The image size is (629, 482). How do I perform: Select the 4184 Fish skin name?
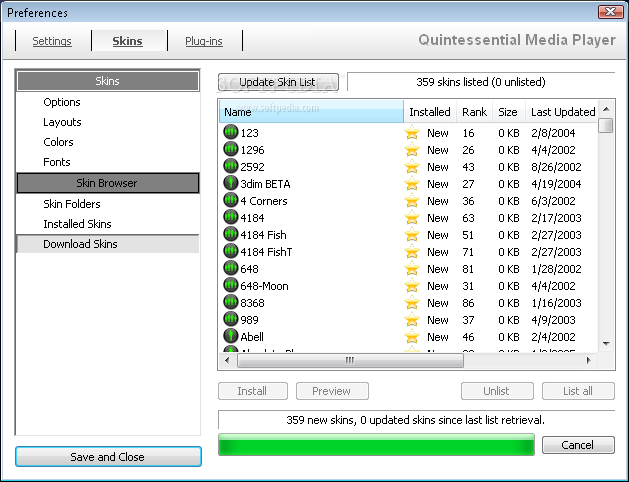pyautogui.click(x=263, y=235)
